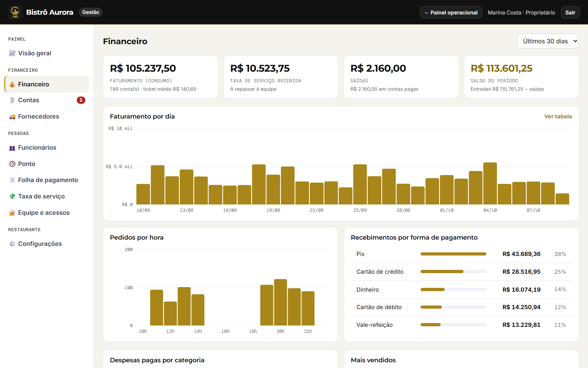Viewport: 588px width, 368px height.
Task: Click the 20h bar in Pedidos por hora
Action: (x=280, y=302)
